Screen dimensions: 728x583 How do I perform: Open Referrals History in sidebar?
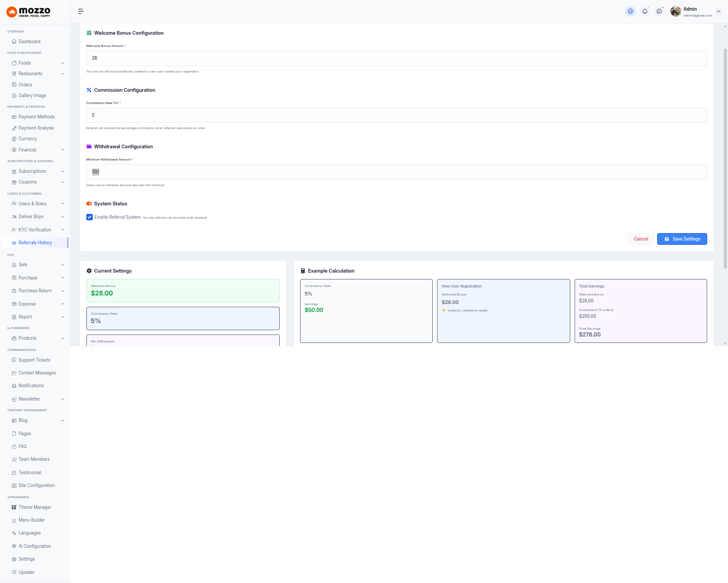coord(35,243)
